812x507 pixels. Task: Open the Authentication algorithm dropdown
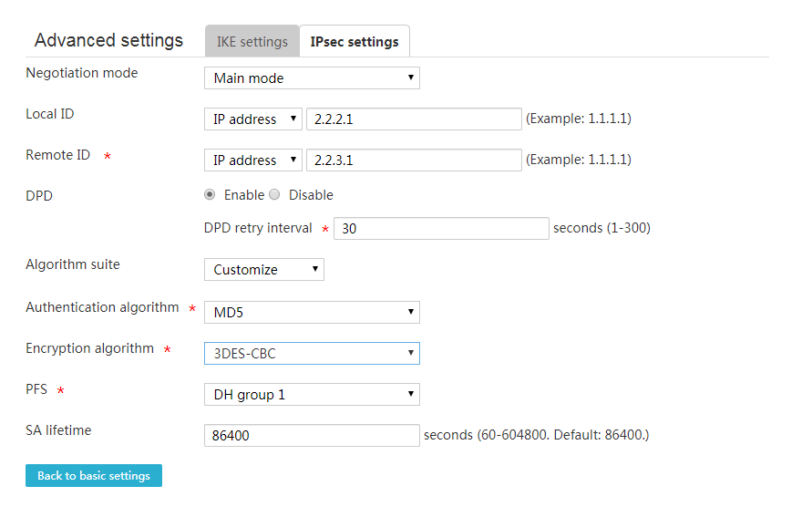pos(312,312)
